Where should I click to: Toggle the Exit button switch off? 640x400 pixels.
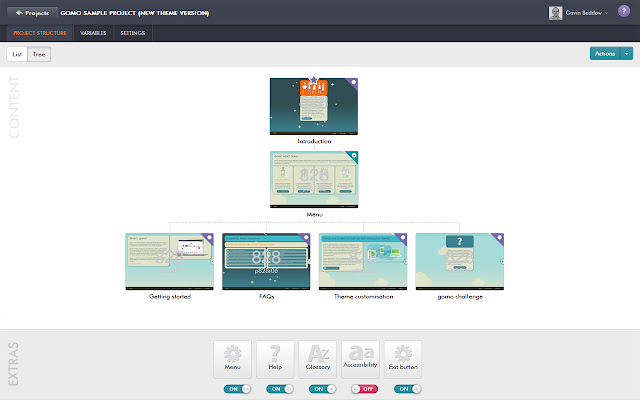pyautogui.click(x=407, y=389)
